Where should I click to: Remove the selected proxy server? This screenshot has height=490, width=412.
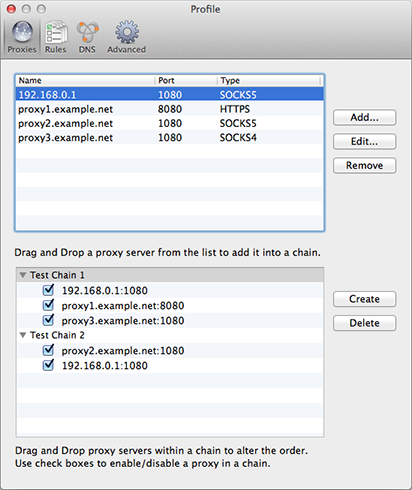(364, 166)
